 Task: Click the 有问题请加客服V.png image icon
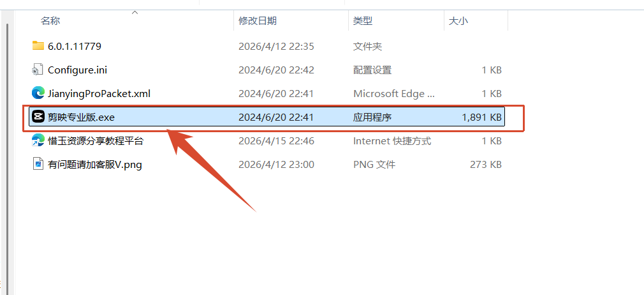(x=38, y=165)
